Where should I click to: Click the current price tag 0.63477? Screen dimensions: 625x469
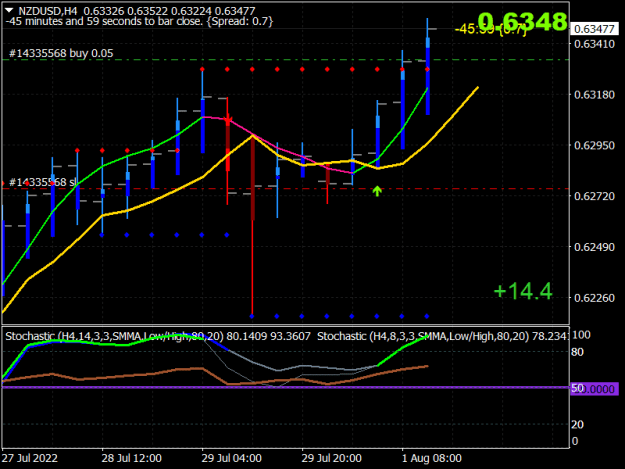(594, 29)
